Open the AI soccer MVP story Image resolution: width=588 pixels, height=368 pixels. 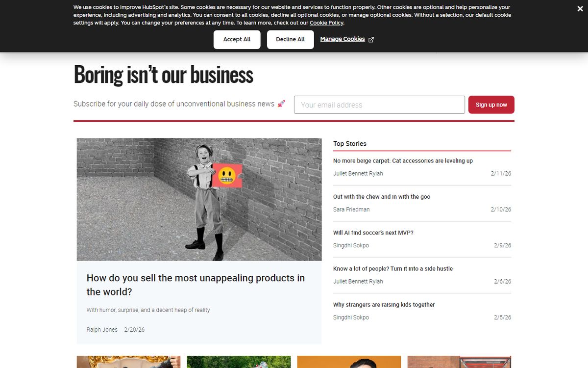(x=373, y=233)
